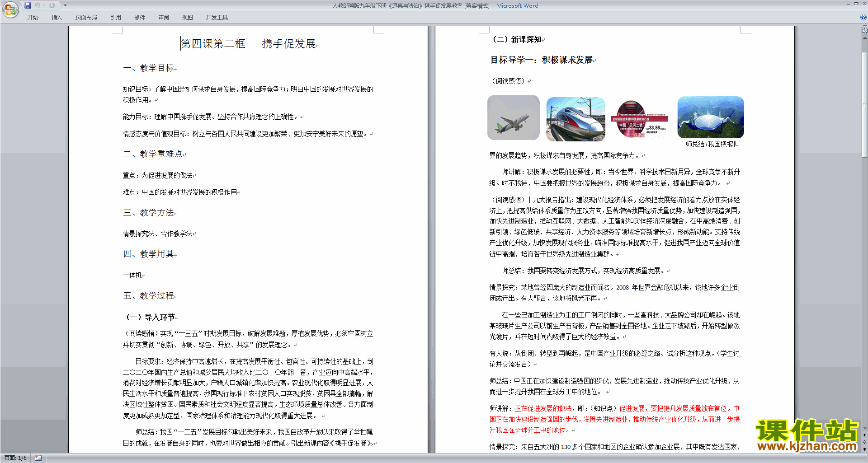This screenshot has width=868, height=463.
Task: Open the undo history dropdown arrow
Action: (44, 5)
